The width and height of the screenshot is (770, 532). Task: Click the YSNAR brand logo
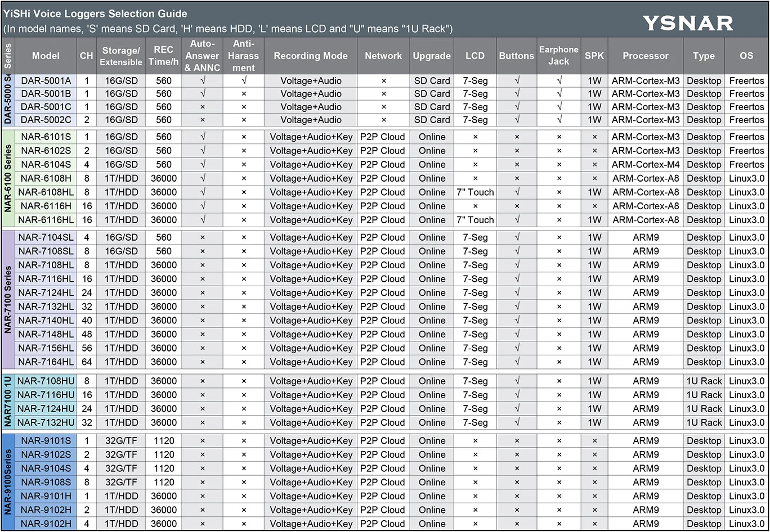pyautogui.click(x=688, y=23)
